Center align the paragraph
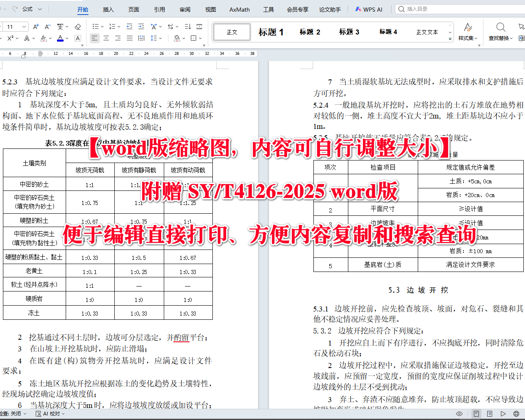The image size is (525, 420). [106, 38]
